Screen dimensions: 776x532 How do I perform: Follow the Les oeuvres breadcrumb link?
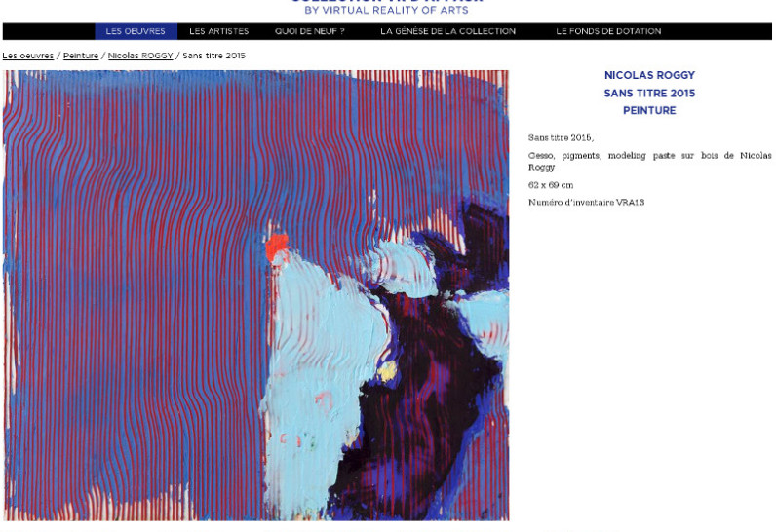click(27, 56)
